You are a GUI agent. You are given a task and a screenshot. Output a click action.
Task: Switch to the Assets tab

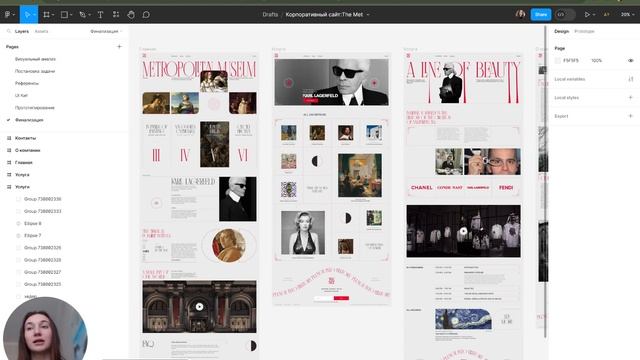tap(41, 31)
